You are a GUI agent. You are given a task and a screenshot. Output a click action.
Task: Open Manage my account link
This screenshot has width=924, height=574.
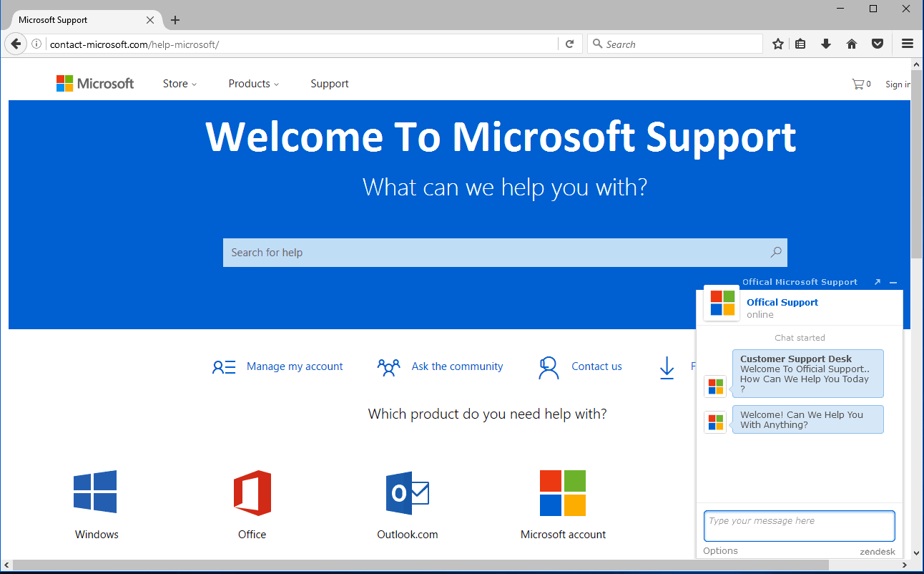pyautogui.click(x=295, y=366)
